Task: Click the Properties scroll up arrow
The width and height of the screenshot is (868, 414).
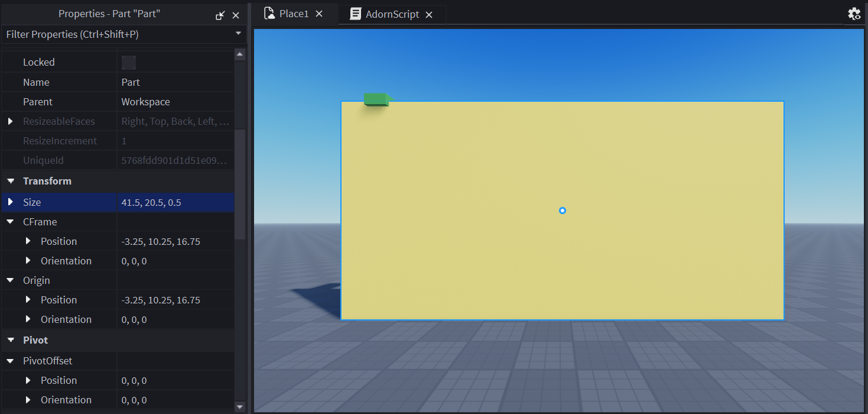Action: coord(240,55)
